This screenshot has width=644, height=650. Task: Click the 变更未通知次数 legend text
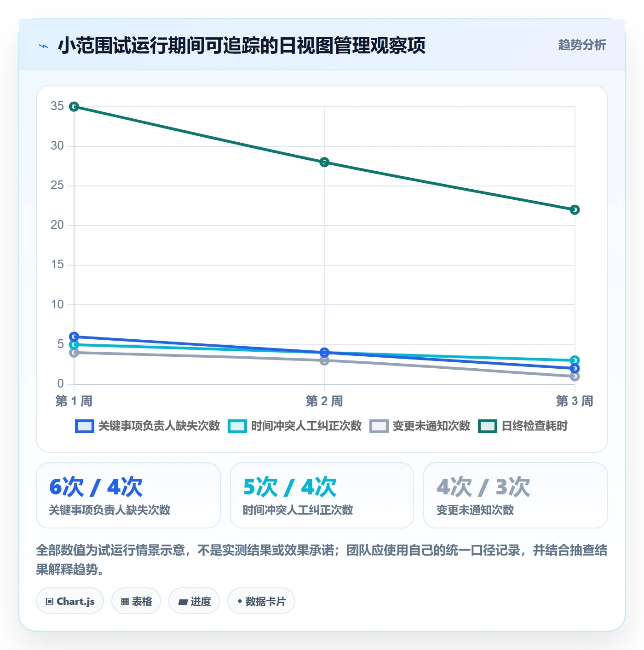(431, 426)
